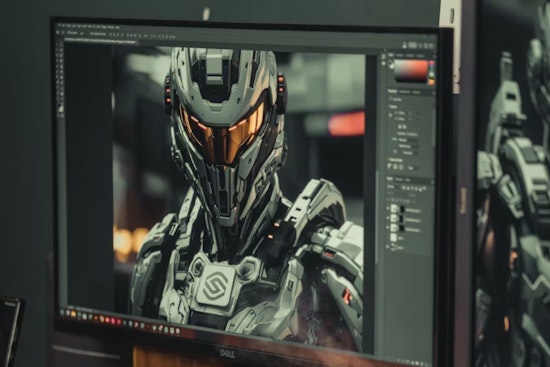
Task: Open the Windows Start button on taskbar
Action: coord(62,312)
